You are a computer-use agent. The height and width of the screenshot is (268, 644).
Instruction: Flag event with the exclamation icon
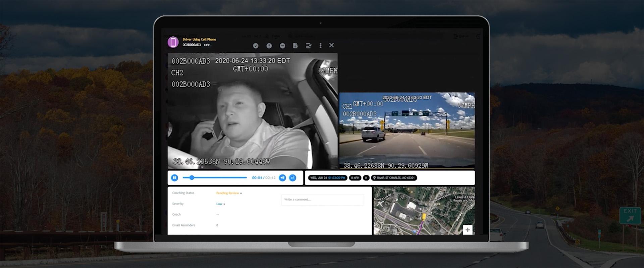pyautogui.click(x=269, y=46)
